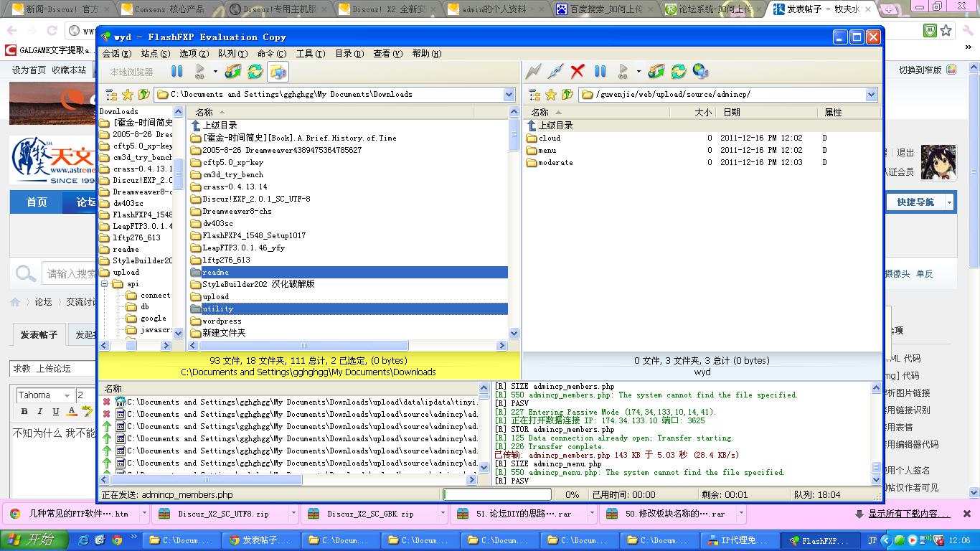Open the remote bookmarks star
This screenshot has width=980, height=551.
(551, 95)
